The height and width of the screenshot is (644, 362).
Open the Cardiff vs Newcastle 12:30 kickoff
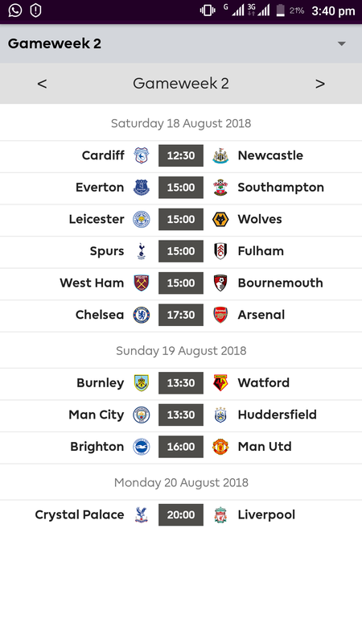(181, 155)
